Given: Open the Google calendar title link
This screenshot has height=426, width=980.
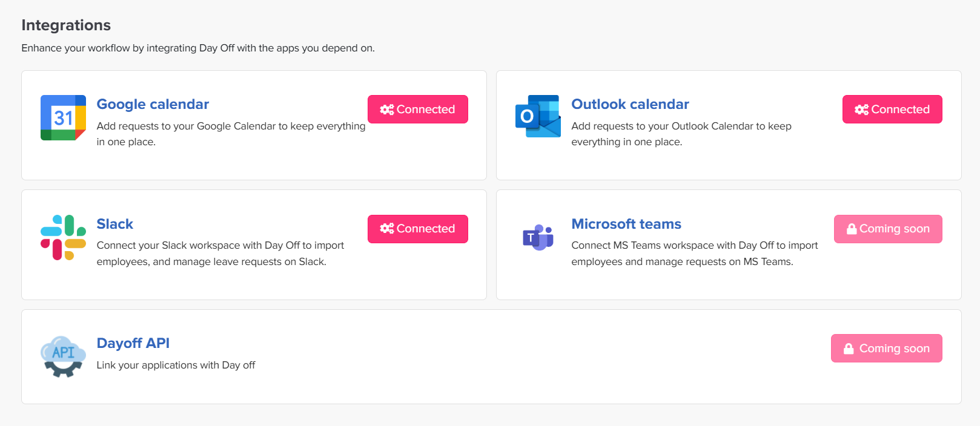Looking at the screenshot, I should tap(153, 104).
